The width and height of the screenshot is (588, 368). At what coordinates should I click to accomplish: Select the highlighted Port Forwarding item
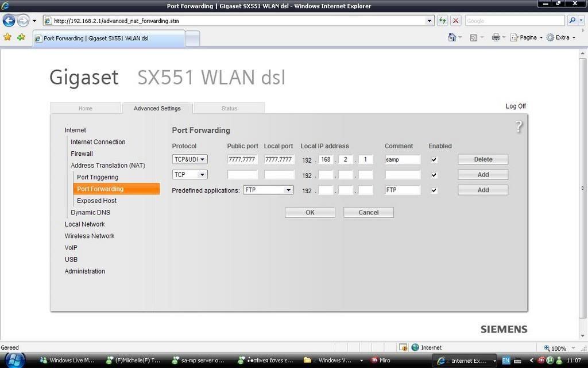[x=116, y=189]
